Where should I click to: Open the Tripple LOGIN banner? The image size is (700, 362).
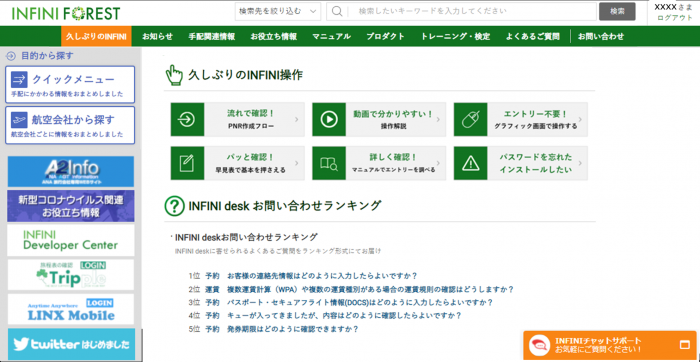click(x=71, y=275)
